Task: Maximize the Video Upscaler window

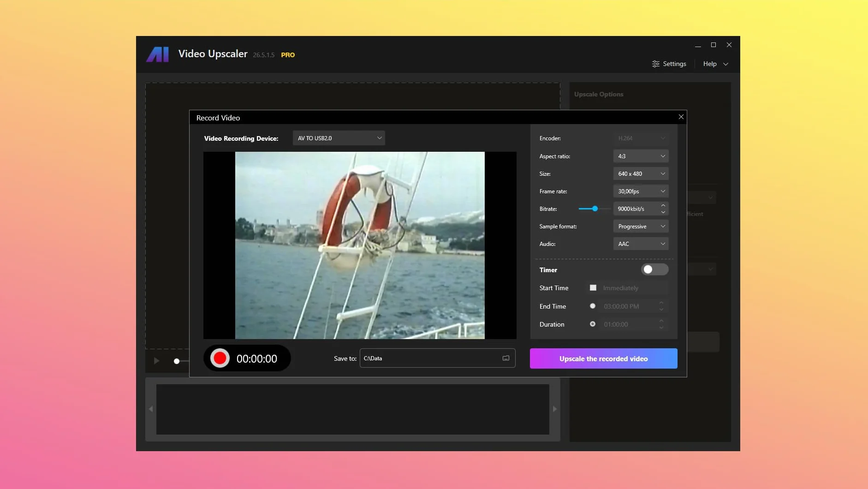Action: pos(713,45)
